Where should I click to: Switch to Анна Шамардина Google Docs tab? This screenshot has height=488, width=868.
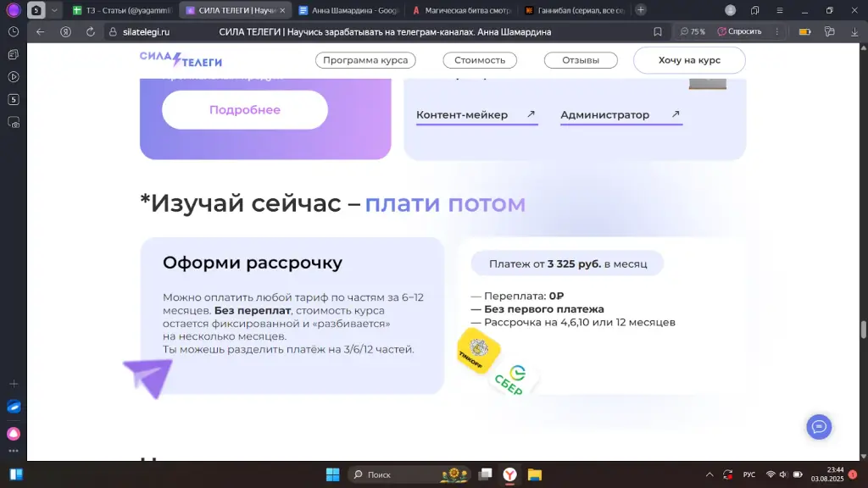click(348, 10)
